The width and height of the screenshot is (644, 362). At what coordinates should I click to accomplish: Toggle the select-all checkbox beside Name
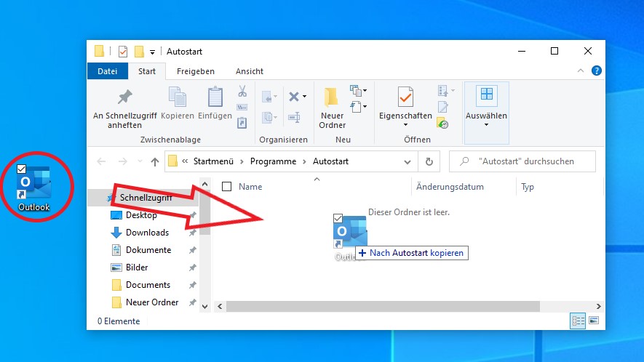pos(227,187)
